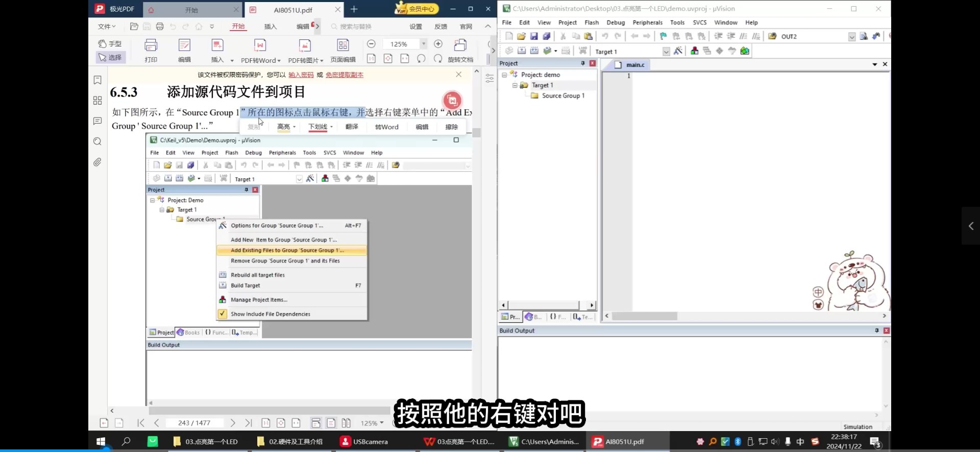This screenshot has width=980, height=452.
Task: Toggle auto-hide pin on Build Output panel
Action: 877,330
